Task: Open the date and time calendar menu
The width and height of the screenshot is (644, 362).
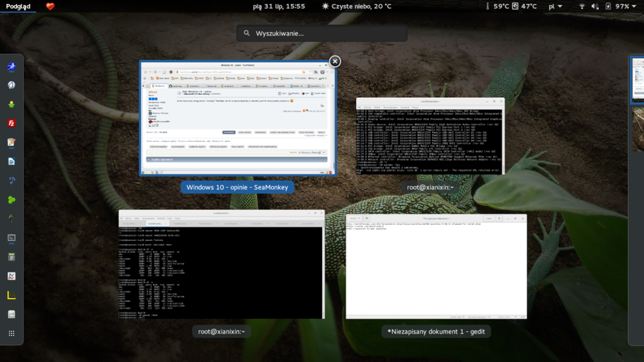Action: 279,6
